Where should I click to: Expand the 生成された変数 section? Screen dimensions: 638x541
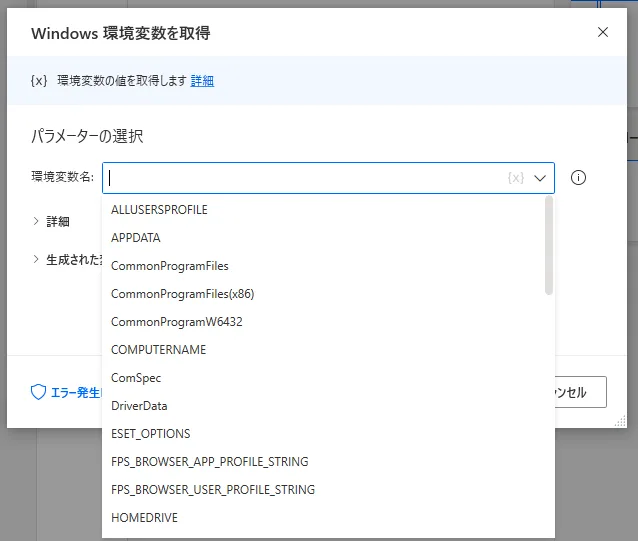coord(37,259)
